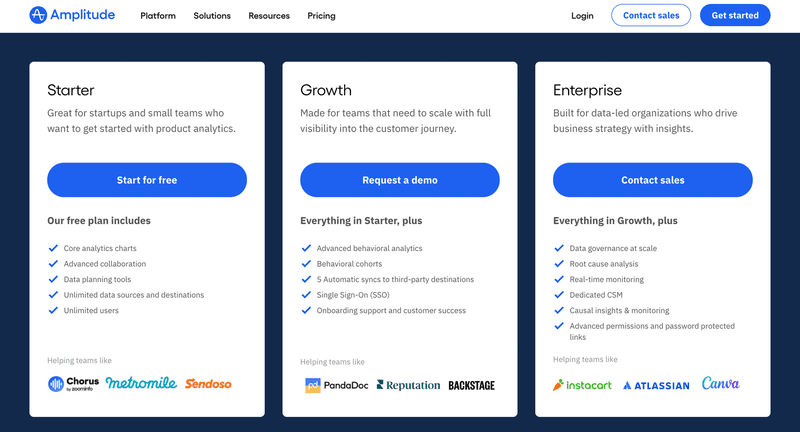Screen dimensions: 800x432
Task: Open the Solutions menu
Action: (212, 16)
